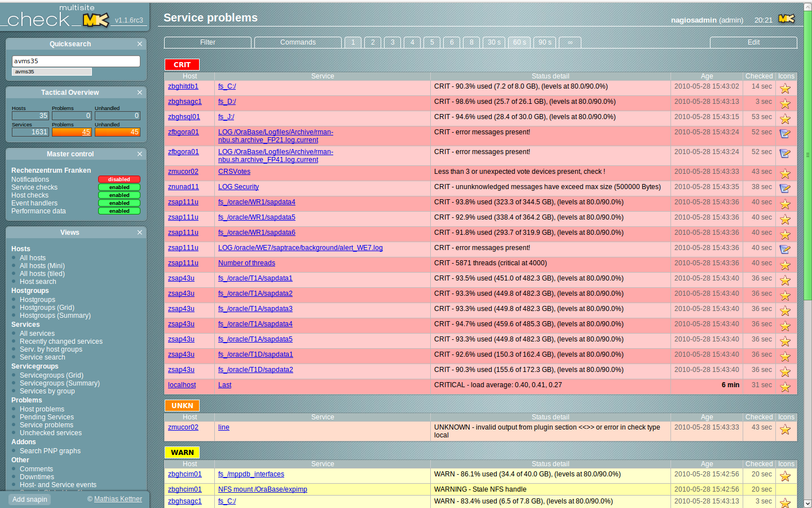Click star icon for Number of threads row
This screenshot has height=508, width=812.
tap(785, 265)
